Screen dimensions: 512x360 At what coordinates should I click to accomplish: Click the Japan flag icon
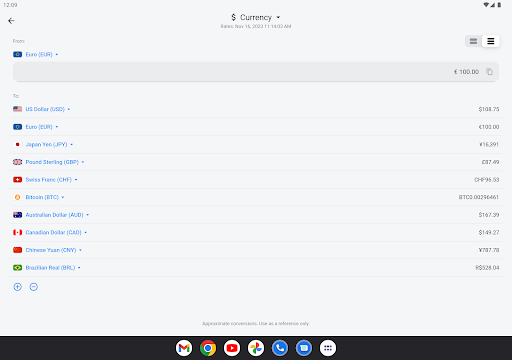pos(18,144)
